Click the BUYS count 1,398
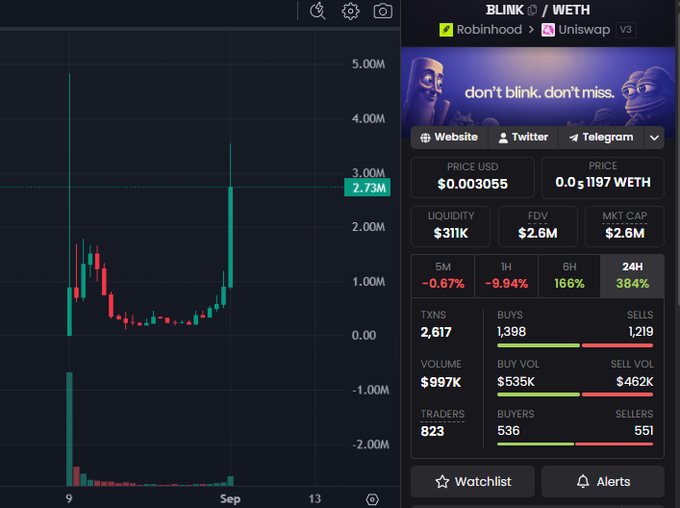The height and width of the screenshot is (508, 680). click(x=511, y=332)
